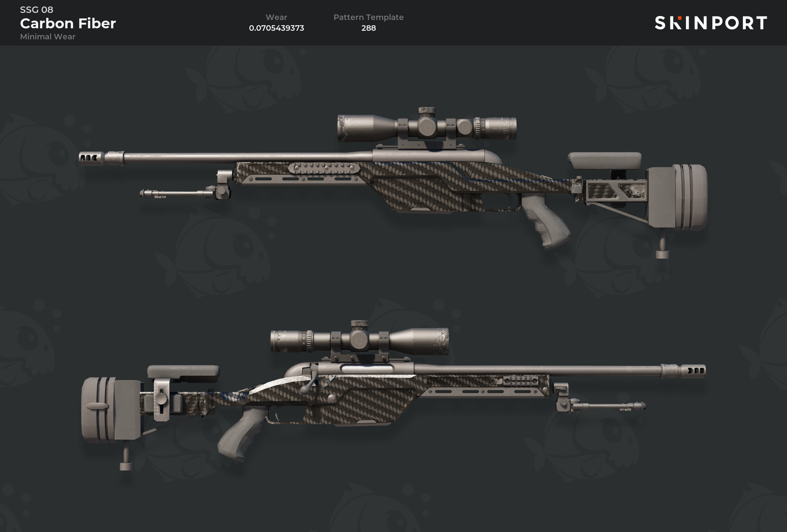The width and height of the screenshot is (787, 532).
Task: Click the Carbon Fiber skin title
Action: 68,23
